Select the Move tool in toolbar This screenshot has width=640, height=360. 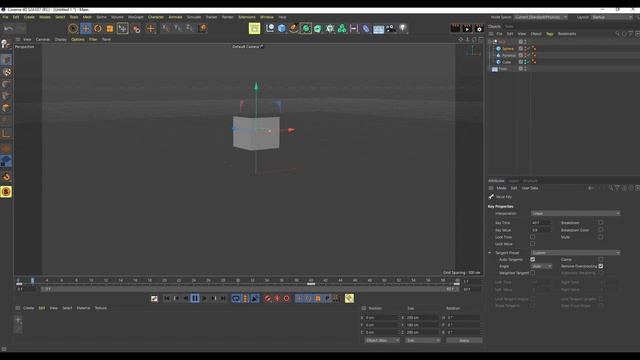tap(86, 29)
